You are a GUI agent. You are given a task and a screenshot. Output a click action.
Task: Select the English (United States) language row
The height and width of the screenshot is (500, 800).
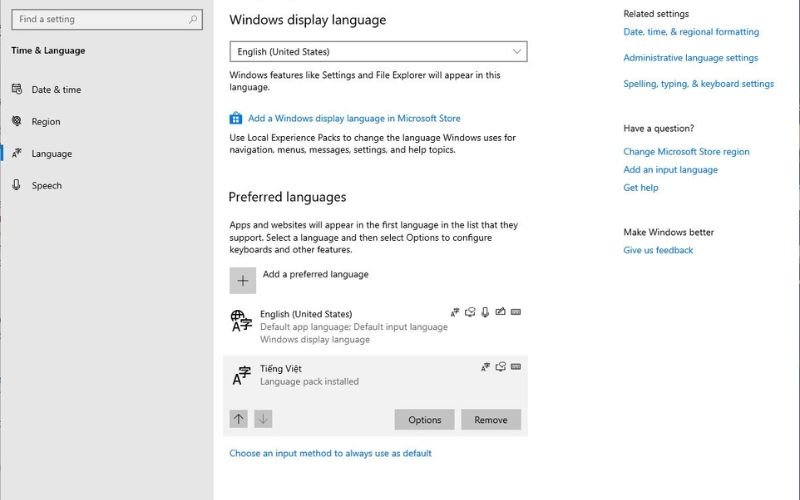pyautogui.click(x=376, y=326)
